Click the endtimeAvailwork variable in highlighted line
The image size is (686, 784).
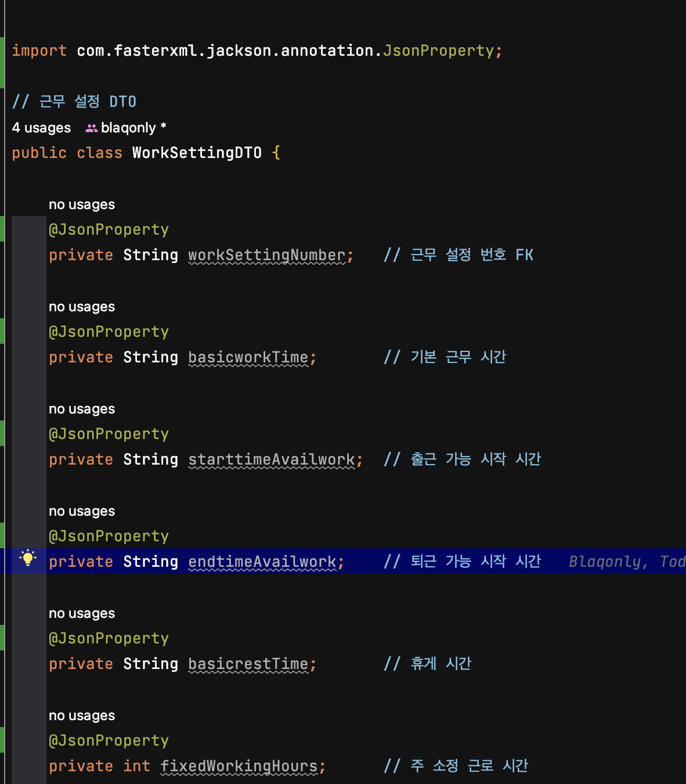(x=262, y=562)
